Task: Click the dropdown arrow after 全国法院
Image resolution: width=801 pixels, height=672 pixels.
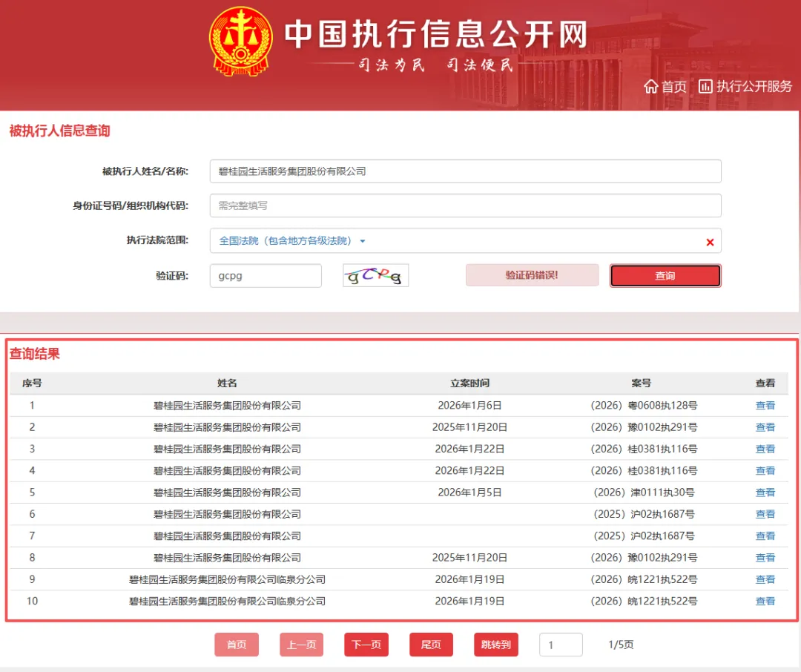Action: (363, 241)
